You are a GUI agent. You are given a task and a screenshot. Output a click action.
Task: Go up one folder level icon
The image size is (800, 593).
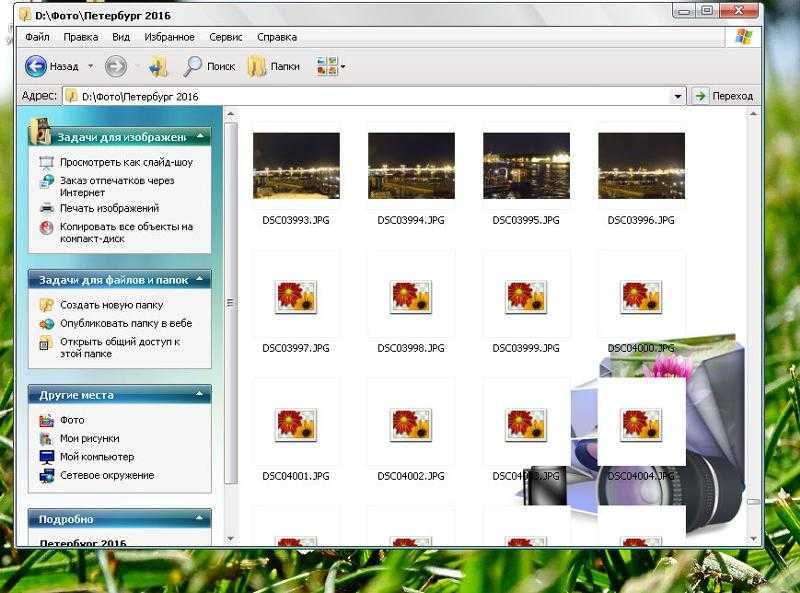click(158, 67)
